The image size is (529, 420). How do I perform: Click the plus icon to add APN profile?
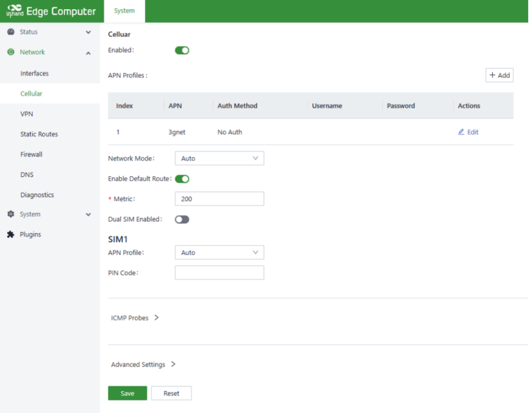coord(492,75)
